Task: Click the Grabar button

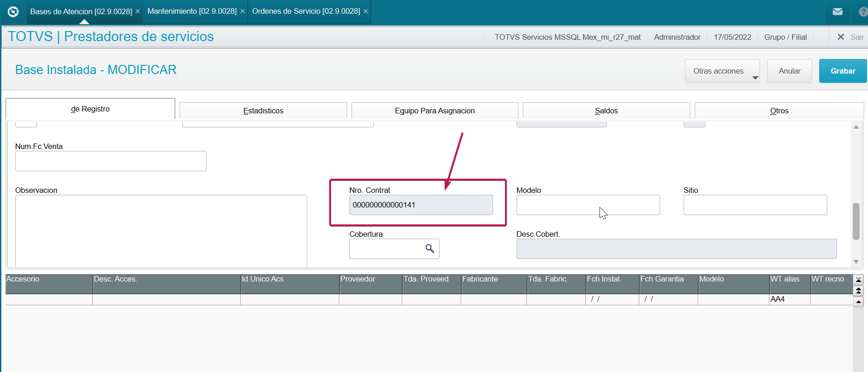Action: [843, 71]
